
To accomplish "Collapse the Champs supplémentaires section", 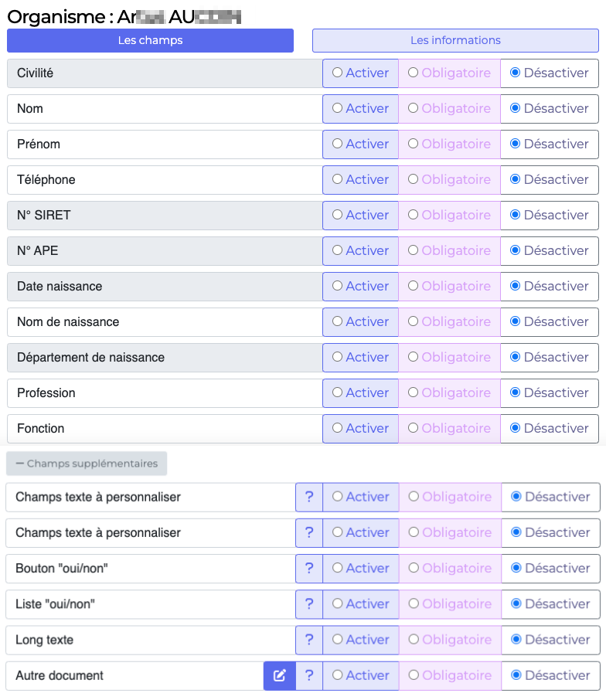I will (x=87, y=464).
